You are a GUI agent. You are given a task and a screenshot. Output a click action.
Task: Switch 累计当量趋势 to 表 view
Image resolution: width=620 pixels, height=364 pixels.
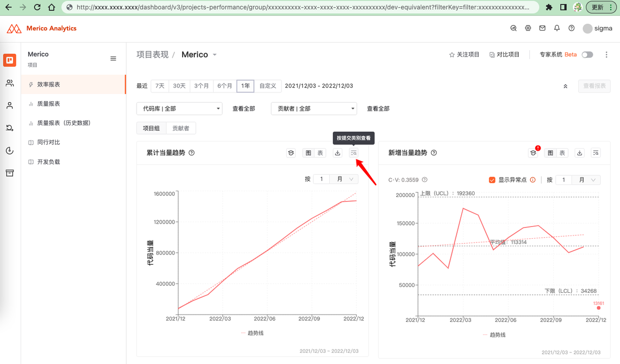point(320,152)
